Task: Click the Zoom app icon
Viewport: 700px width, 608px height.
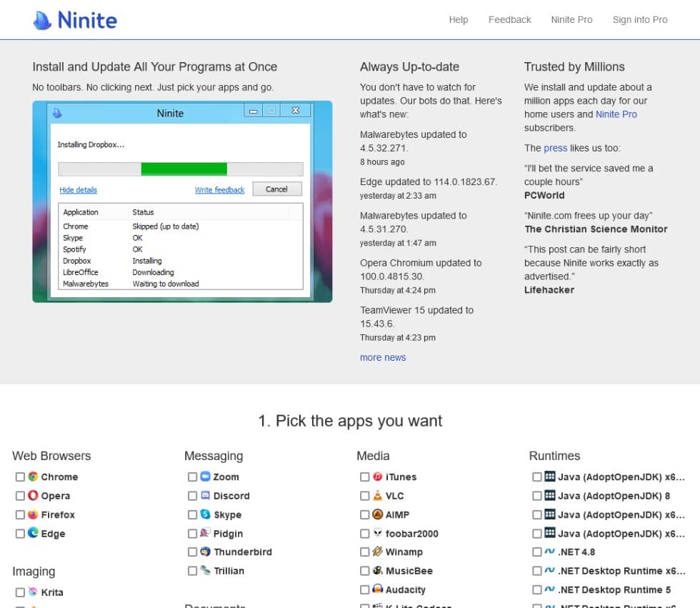Action: click(x=205, y=477)
